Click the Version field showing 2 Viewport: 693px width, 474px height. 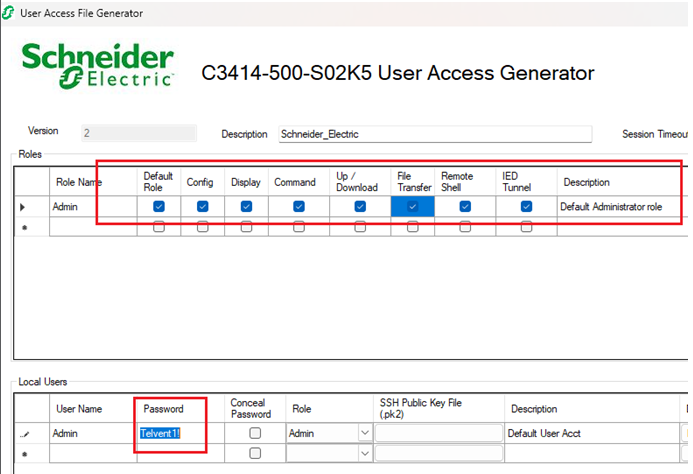point(139,133)
